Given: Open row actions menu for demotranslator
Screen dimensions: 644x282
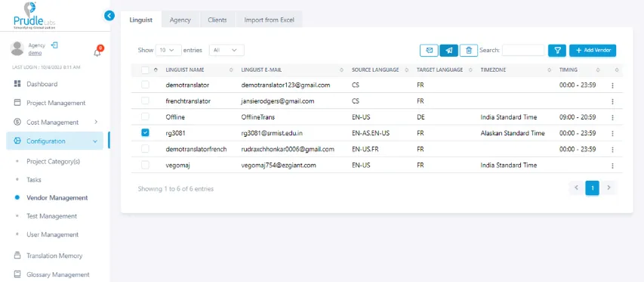Looking at the screenshot, I should click(x=612, y=85).
